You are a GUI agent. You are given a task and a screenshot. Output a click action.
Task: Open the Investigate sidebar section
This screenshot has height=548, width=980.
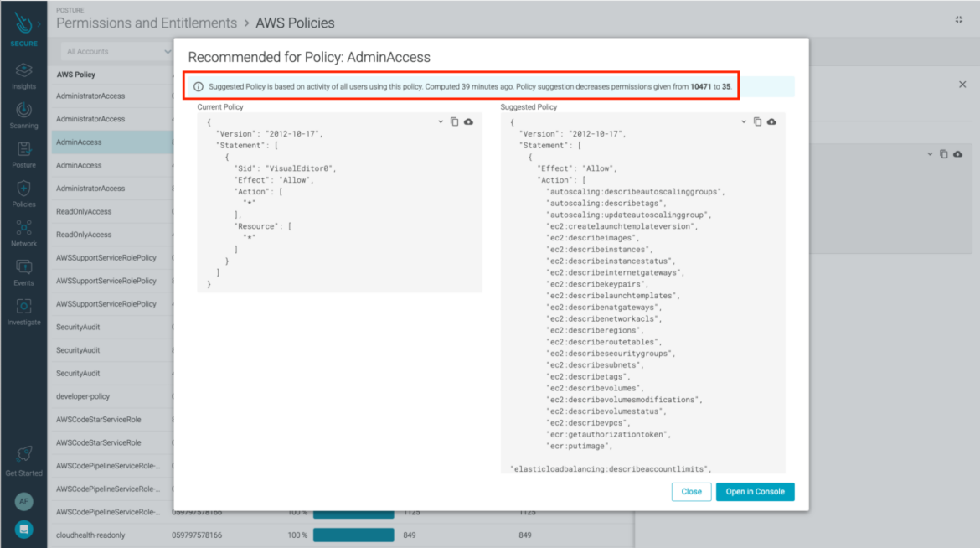pos(23,313)
